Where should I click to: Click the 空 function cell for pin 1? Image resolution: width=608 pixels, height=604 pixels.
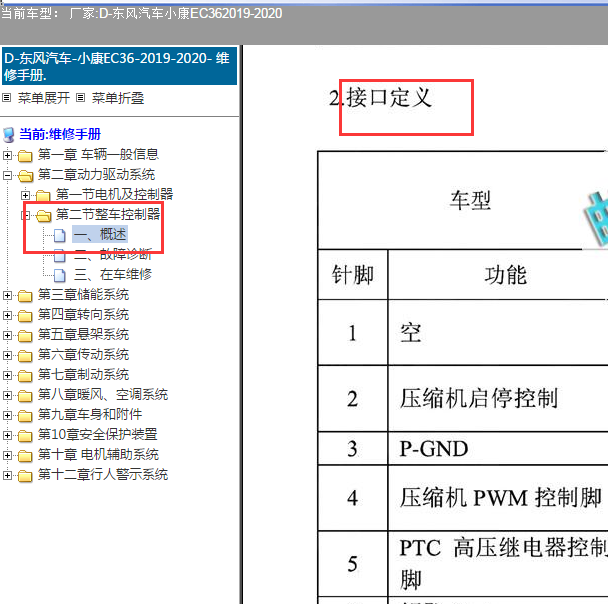pyautogui.click(x=498, y=333)
